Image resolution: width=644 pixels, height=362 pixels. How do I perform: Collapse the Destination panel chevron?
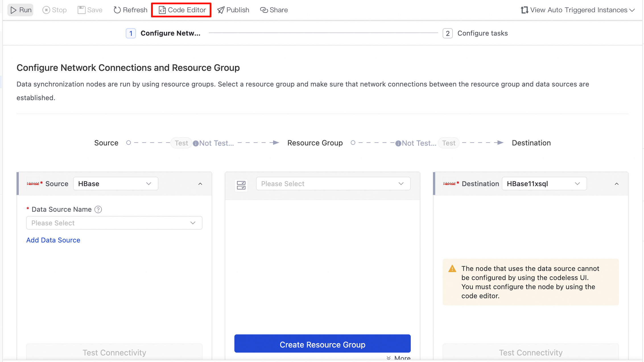617,184
